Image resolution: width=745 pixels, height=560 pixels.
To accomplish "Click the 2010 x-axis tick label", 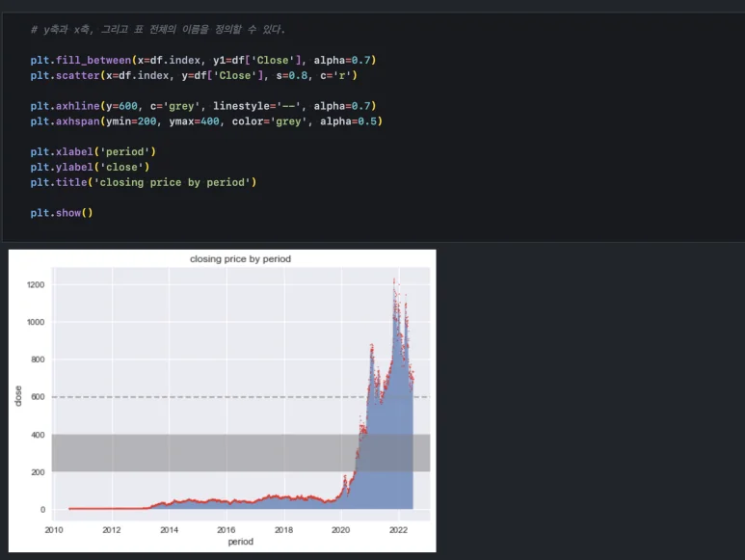I will [54, 530].
